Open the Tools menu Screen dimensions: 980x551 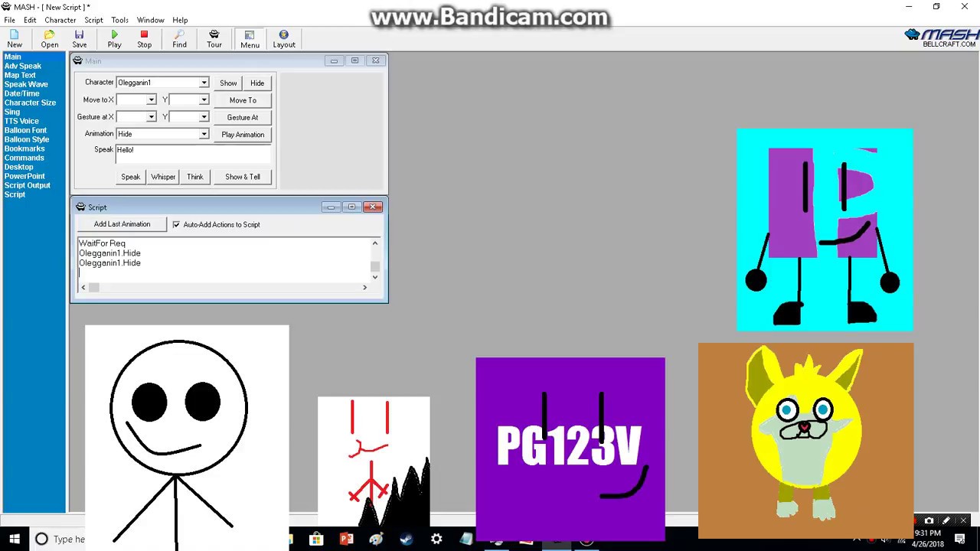click(x=119, y=20)
